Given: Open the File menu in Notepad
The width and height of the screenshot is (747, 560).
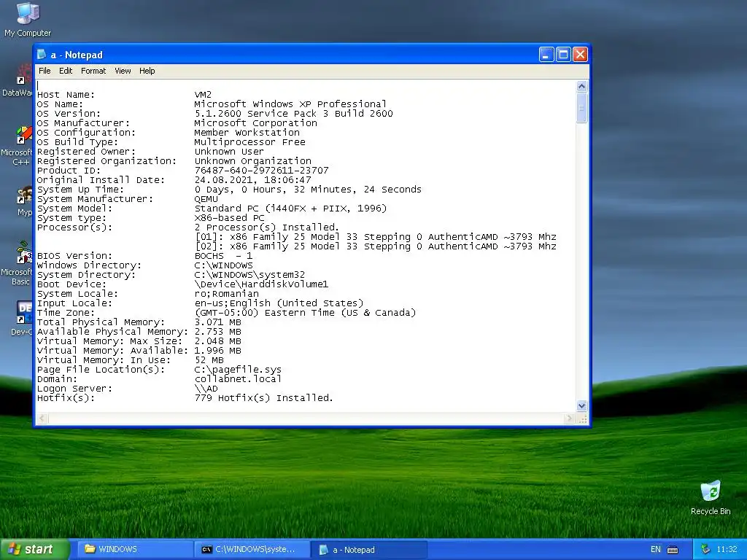Looking at the screenshot, I should [44, 71].
